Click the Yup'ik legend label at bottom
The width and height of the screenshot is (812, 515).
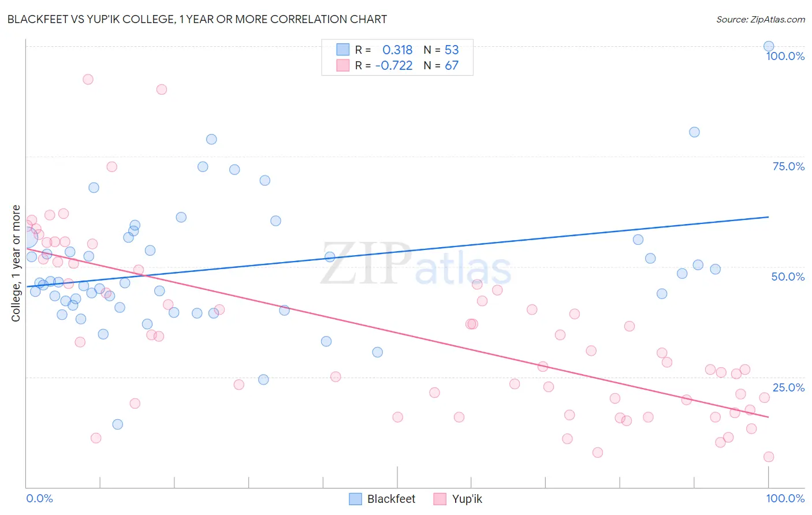tap(467, 499)
